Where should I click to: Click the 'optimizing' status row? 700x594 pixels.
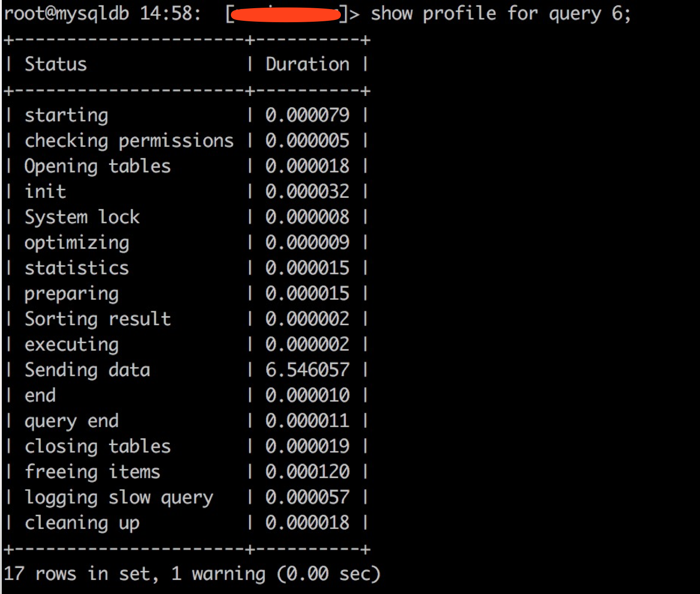(76, 242)
